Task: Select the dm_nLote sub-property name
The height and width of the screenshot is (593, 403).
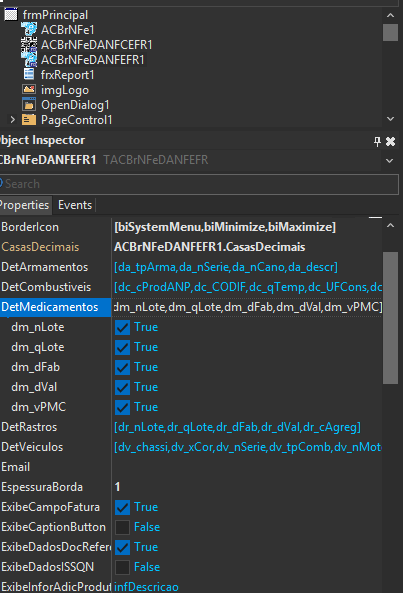Action: click(x=38, y=327)
